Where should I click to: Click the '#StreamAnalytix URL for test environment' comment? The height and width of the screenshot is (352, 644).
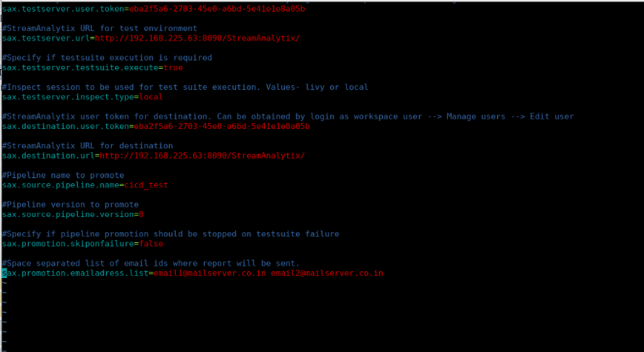pyautogui.click(x=99, y=28)
